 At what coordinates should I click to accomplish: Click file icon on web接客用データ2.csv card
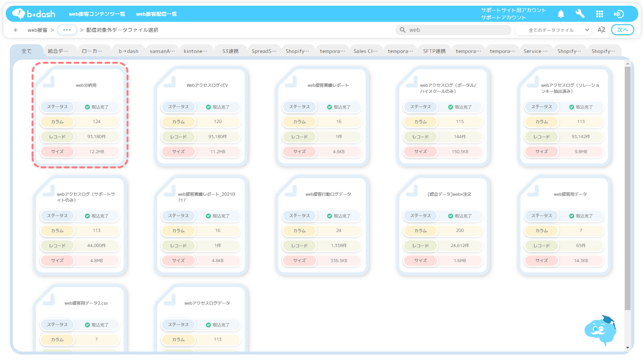(x=49, y=300)
